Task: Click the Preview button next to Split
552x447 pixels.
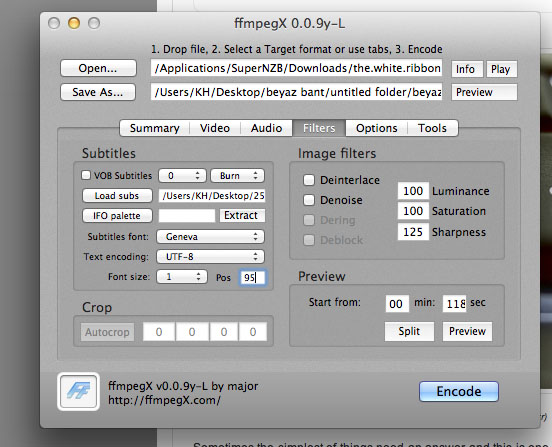Action: [467, 331]
